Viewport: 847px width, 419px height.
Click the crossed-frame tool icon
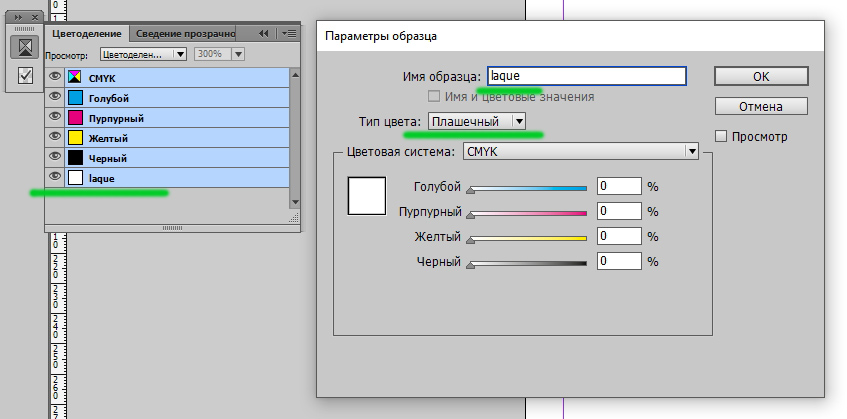pyautogui.click(x=25, y=48)
